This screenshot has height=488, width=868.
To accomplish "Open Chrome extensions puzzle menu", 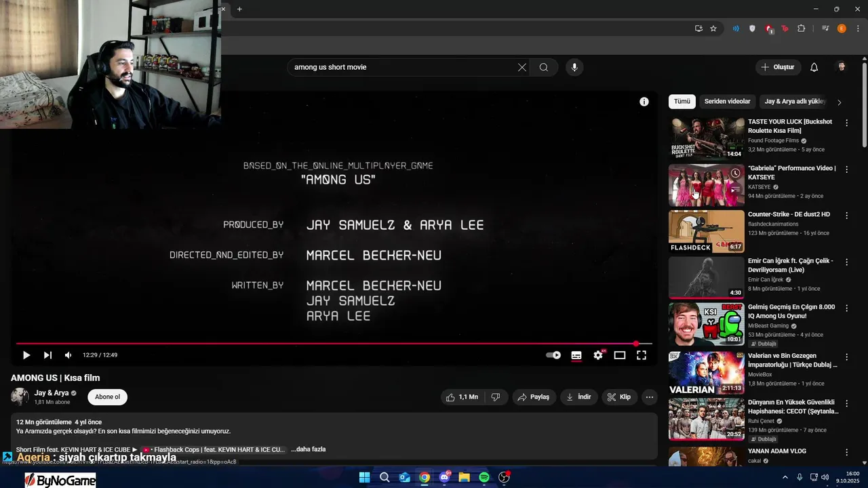I will pos(802,28).
